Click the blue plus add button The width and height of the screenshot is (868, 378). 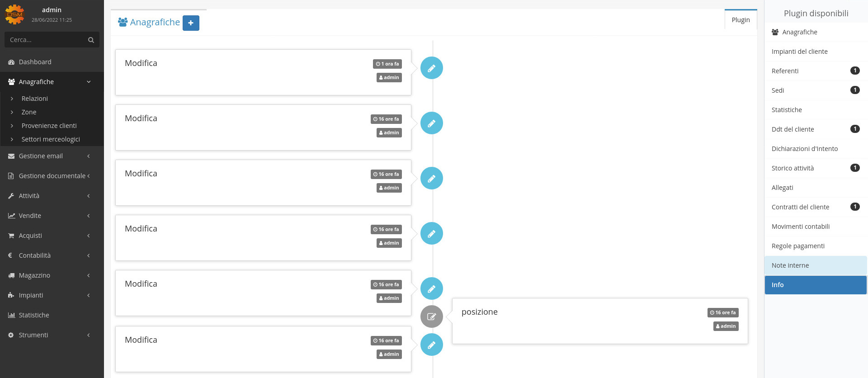[x=191, y=23]
